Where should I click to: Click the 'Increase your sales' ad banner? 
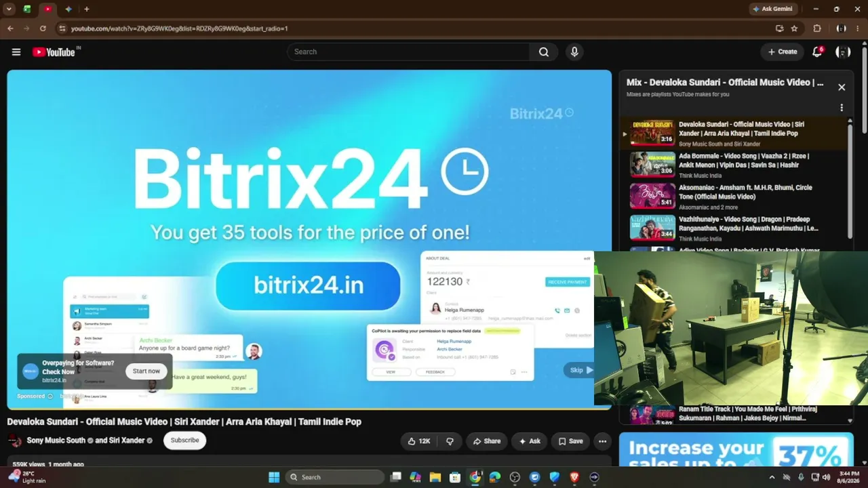(x=736, y=451)
